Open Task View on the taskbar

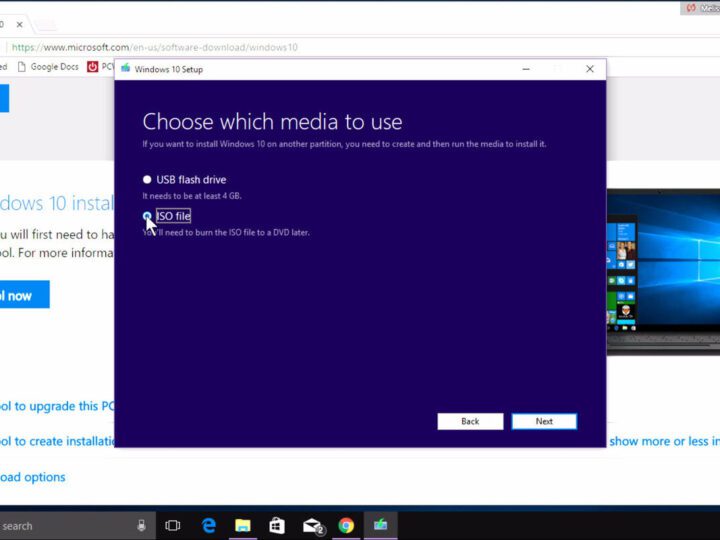coord(173,525)
